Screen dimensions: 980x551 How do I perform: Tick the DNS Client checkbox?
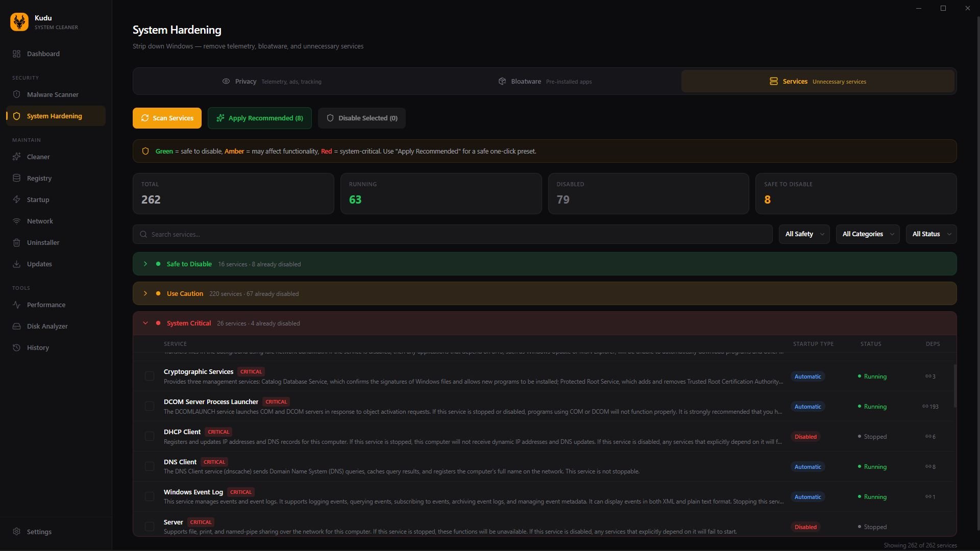[x=150, y=467]
